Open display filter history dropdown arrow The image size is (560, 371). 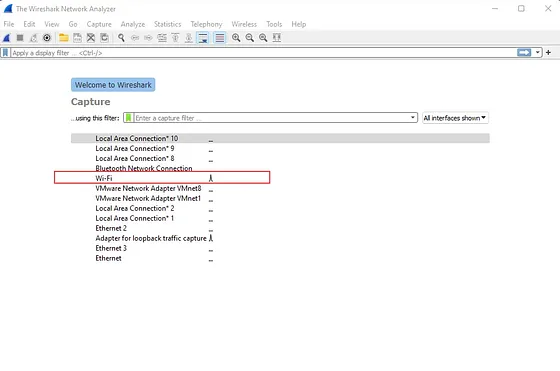tap(538, 52)
